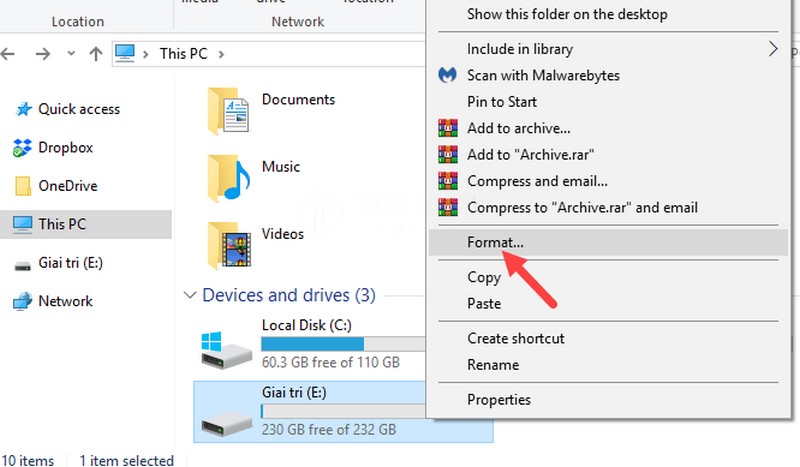Click WinRAR icon beside Compress to "Archive.rar" and email

[x=447, y=207]
